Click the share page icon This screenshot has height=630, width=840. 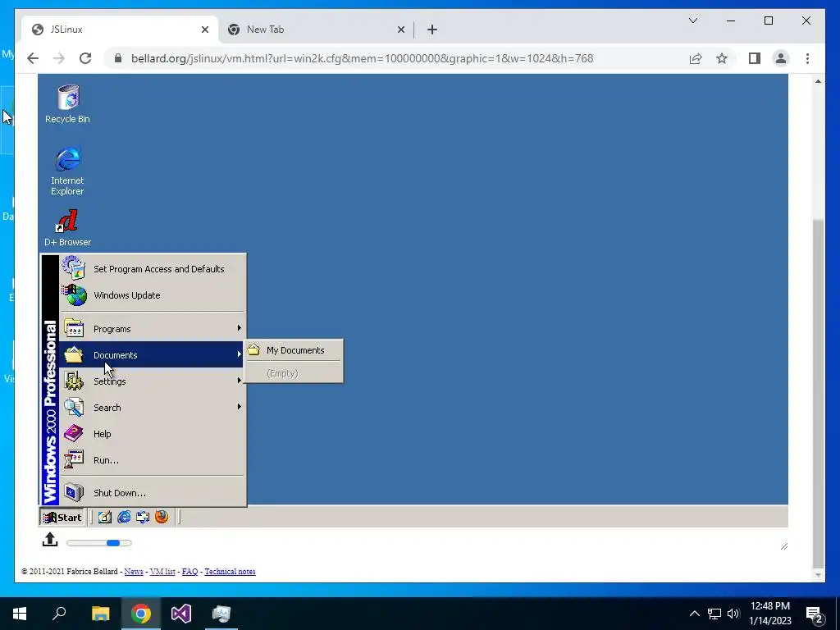696,58
